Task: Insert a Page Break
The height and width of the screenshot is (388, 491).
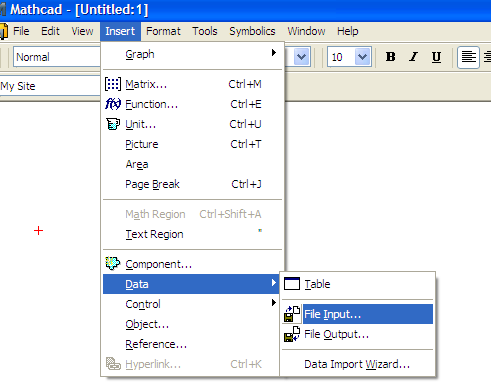Action: click(193, 184)
